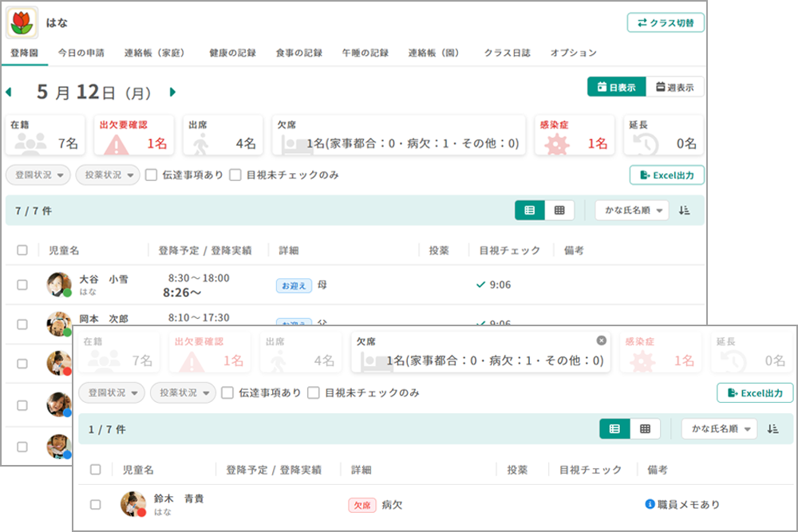The height and width of the screenshot is (532, 798).
Task: Click Excel出力 button in the top panel
Action: (x=666, y=175)
